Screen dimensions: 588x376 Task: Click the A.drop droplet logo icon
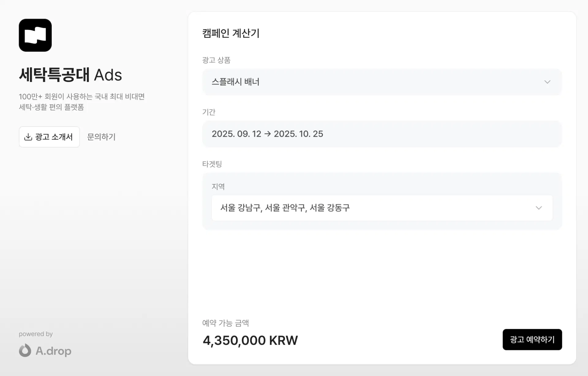[25, 351]
